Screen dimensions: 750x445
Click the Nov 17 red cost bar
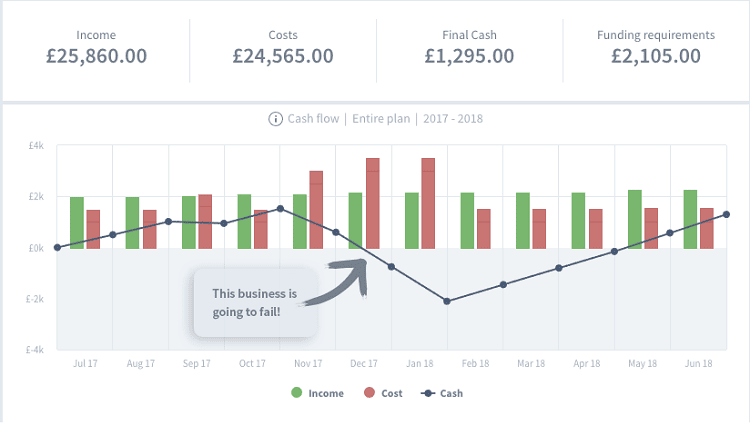point(316,210)
